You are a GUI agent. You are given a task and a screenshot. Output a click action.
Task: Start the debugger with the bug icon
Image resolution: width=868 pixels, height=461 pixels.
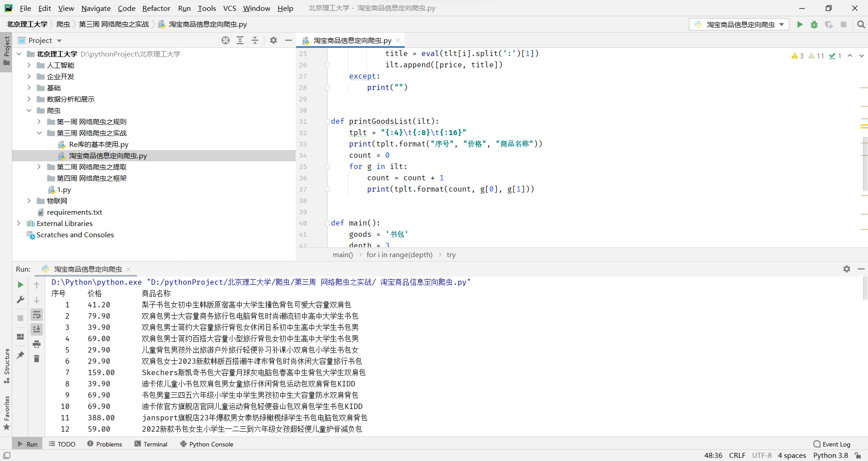tap(814, 24)
